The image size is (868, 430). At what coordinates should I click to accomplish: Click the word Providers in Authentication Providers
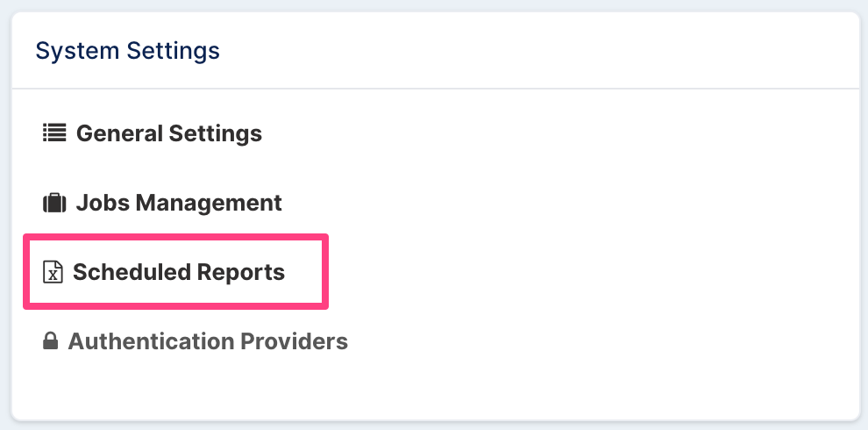click(294, 341)
